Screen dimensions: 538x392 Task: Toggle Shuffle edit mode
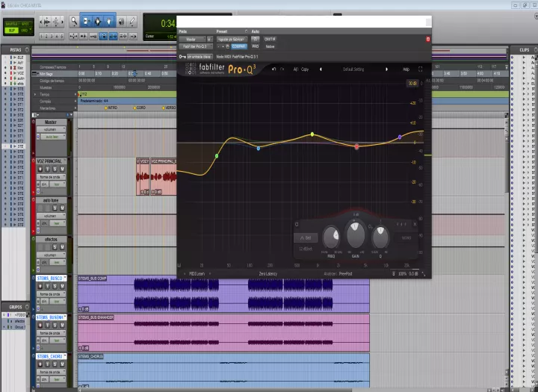(x=11, y=24)
